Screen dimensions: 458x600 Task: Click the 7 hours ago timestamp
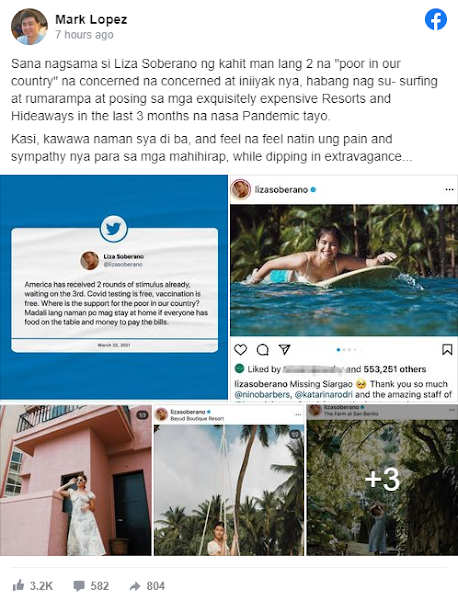(84, 34)
